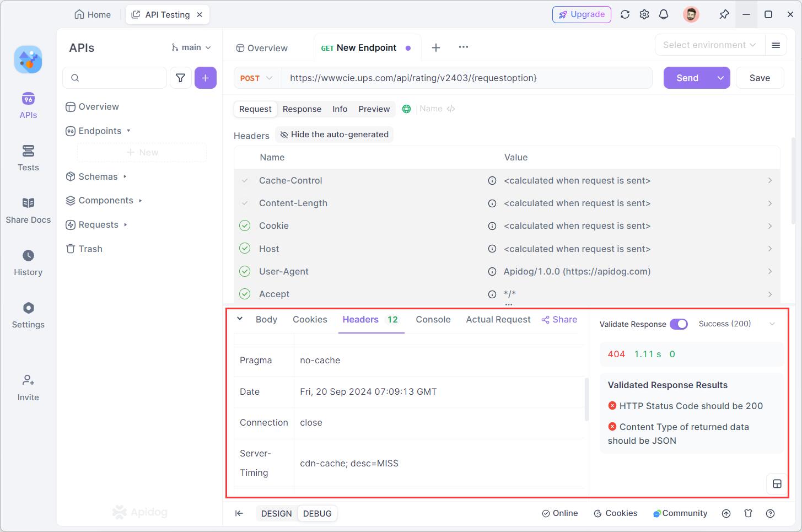The width and height of the screenshot is (802, 532).
Task: Open the tab more options ellipsis
Action: 464,47
